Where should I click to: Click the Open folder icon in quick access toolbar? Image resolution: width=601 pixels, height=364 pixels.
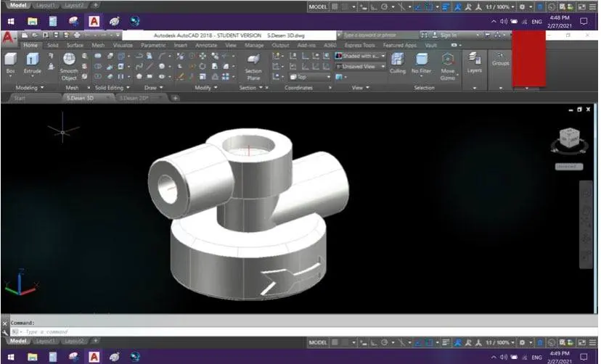point(35,36)
